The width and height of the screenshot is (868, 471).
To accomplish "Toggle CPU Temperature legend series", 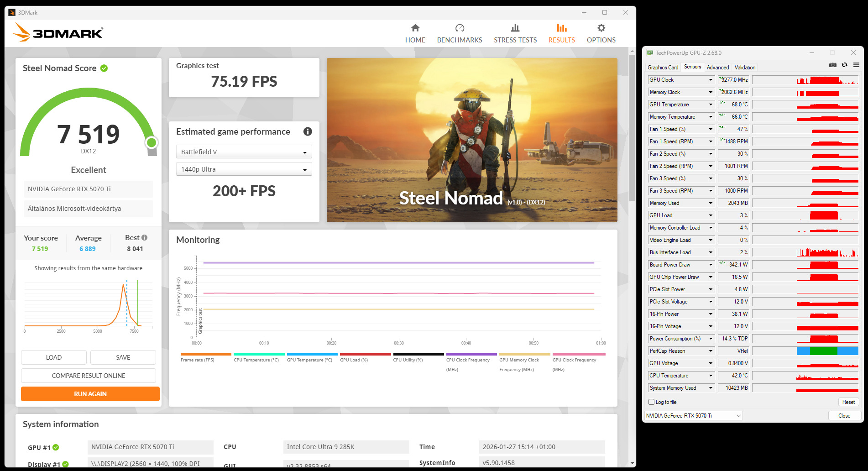I will 259,358.
